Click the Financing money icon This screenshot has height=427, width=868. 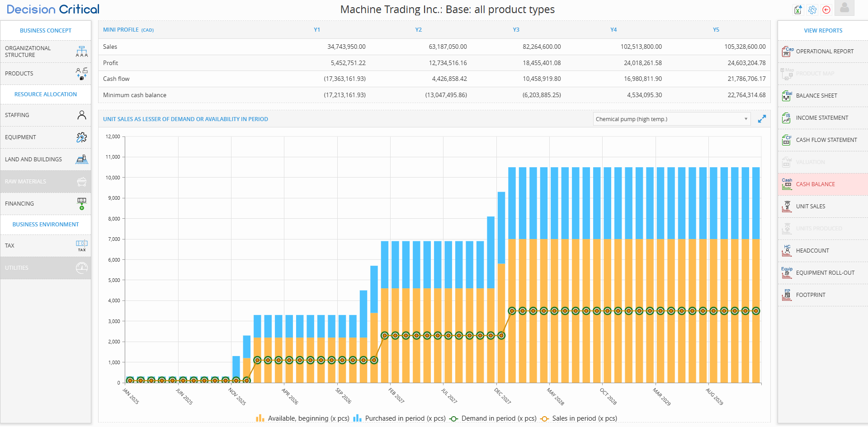pyautogui.click(x=82, y=204)
